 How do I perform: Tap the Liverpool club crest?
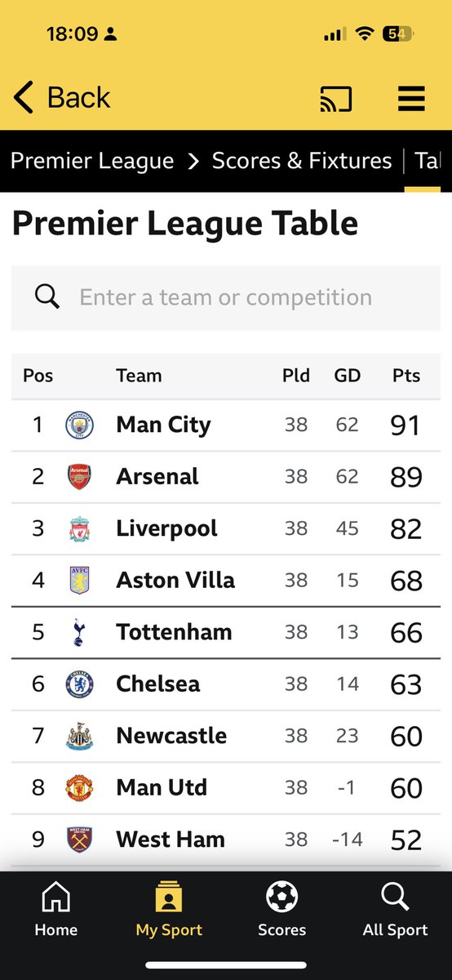pos(79,528)
